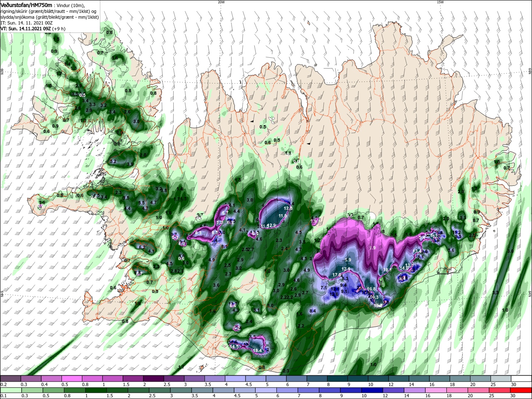Click the '16.8' precipitation value
This screenshot has height=399, width=532.
371,289
